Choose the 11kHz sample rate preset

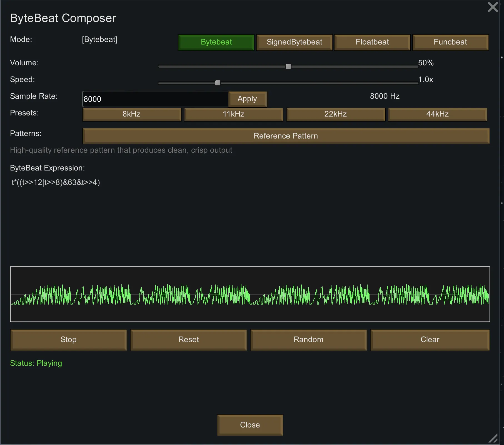(x=233, y=114)
